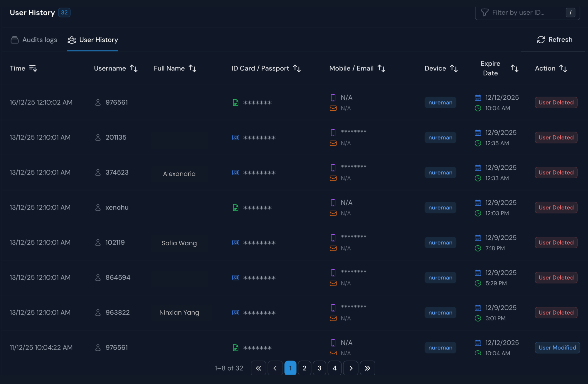Click the Time descending sort icon
This screenshot has width=588, height=384.
click(x=33, y=68)
